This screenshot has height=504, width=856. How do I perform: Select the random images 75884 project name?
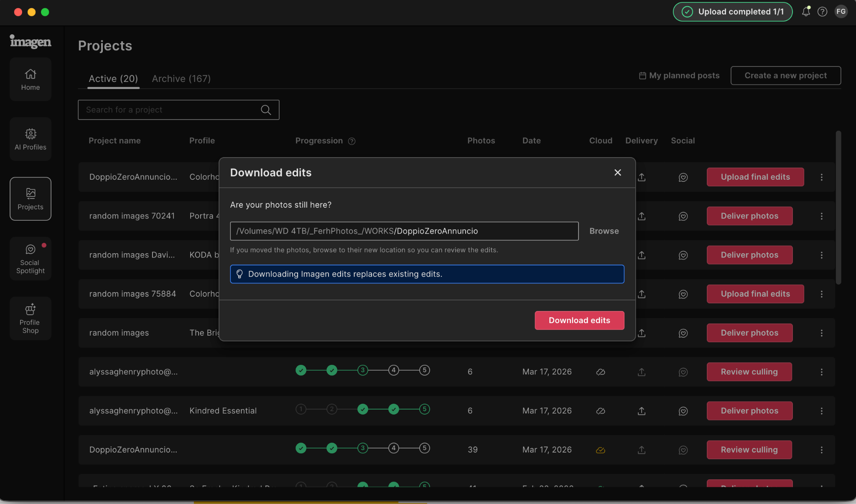point(132,294)
